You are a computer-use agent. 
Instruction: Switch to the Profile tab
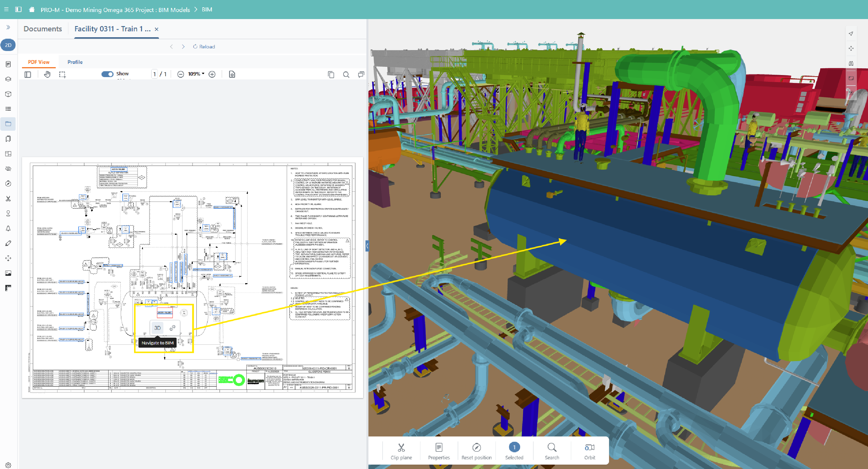pos(75,62)
